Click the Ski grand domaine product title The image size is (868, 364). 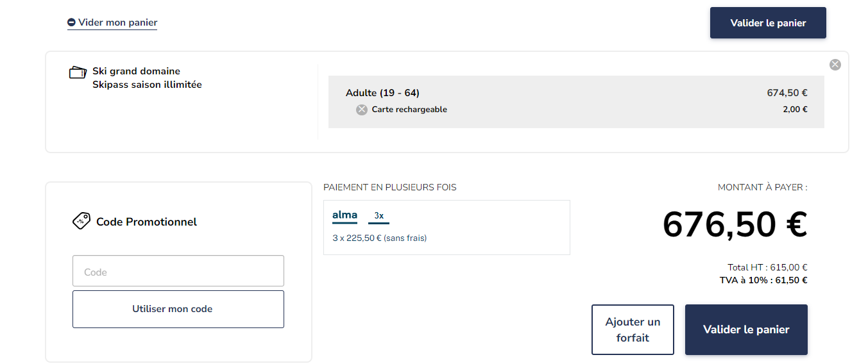pos(136,71)
